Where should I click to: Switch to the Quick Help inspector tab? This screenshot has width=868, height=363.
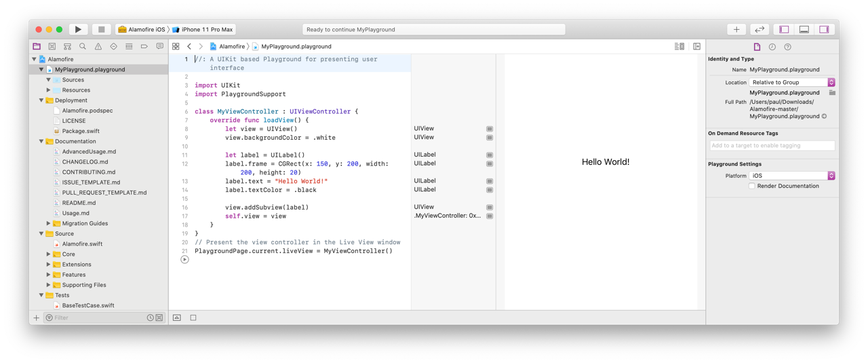(787, 47)
